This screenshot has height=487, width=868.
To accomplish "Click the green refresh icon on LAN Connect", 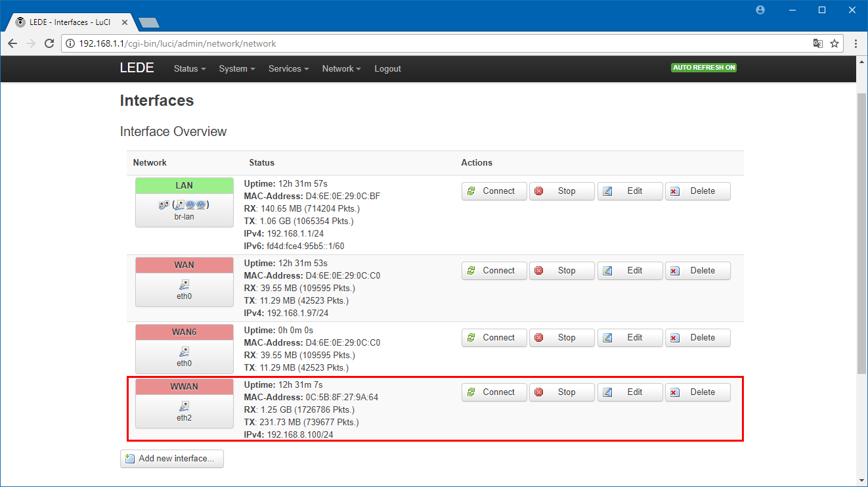I will 471,191.
